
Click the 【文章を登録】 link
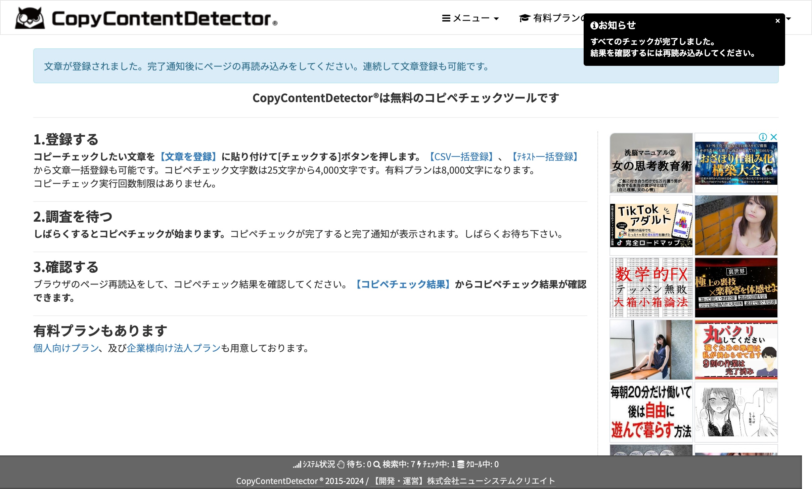[x=188, y=156]
